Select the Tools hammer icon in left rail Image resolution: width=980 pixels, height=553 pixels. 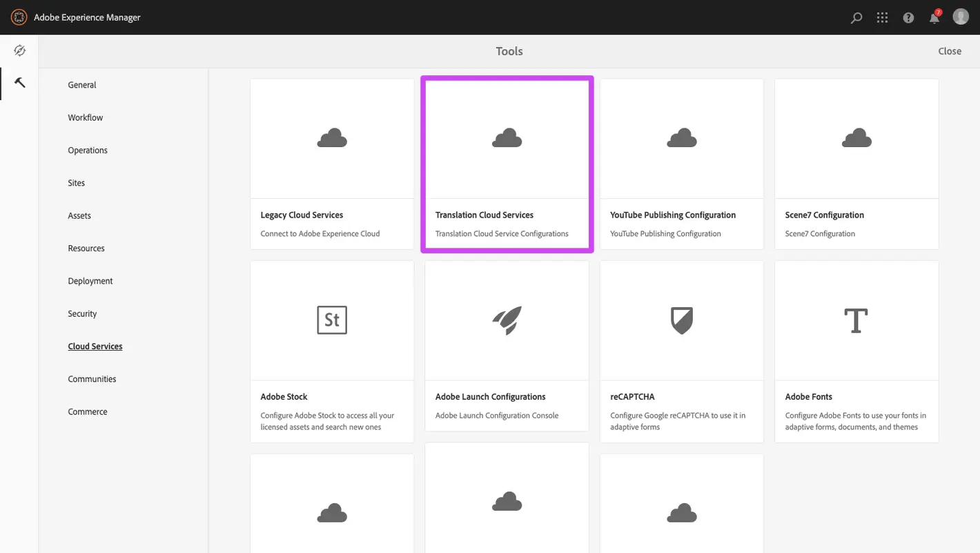tap(19, 83)
